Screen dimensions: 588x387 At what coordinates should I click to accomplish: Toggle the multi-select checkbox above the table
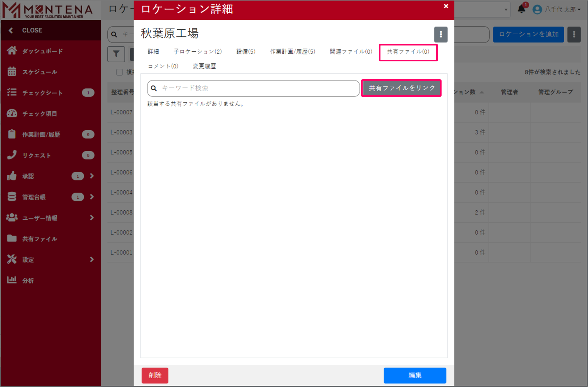click(119, 72)
